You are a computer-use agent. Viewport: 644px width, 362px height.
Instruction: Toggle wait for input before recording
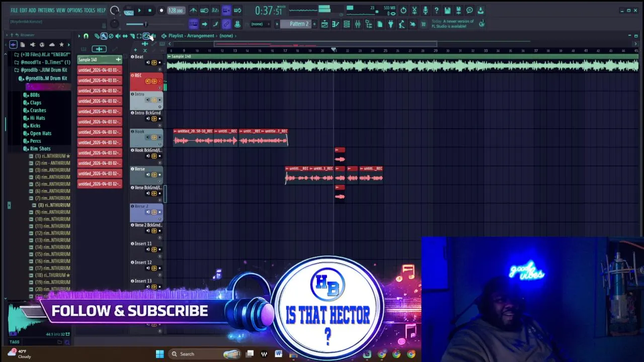point(204,10)
